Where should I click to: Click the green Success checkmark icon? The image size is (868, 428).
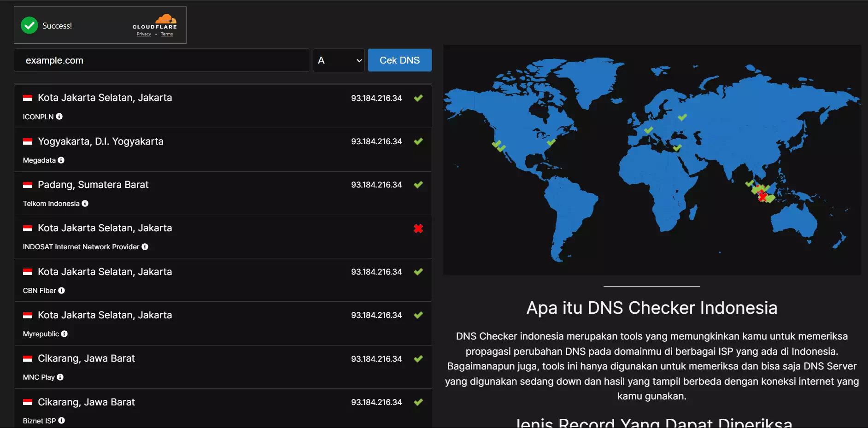29,25
